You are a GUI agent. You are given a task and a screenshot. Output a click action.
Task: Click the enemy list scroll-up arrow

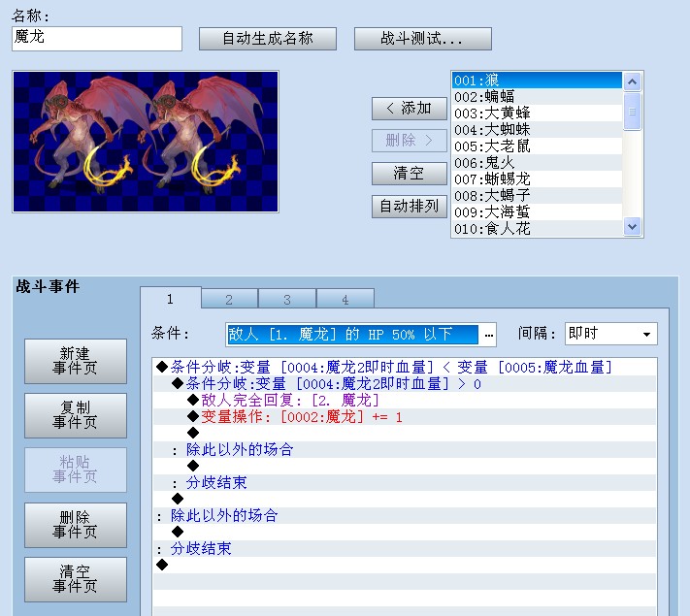[633, 81]
